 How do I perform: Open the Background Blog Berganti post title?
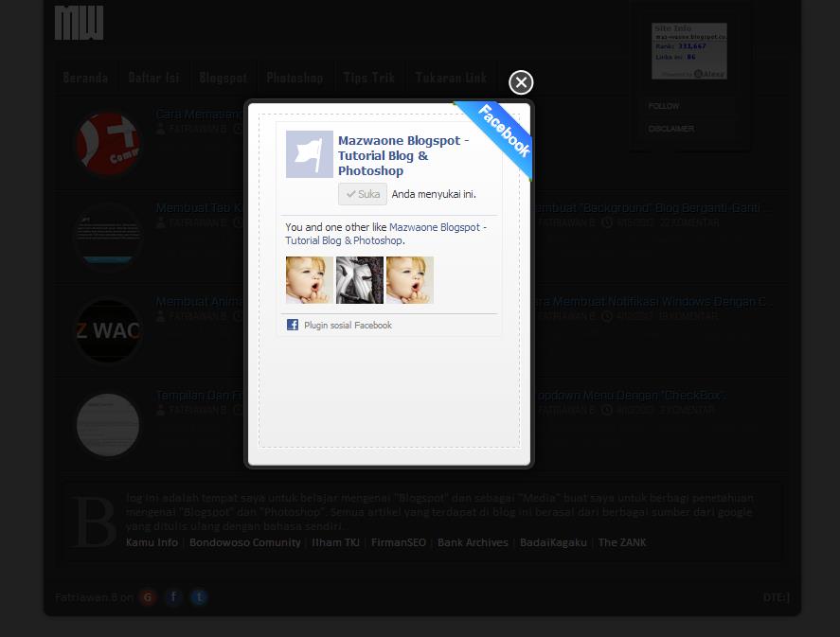[651, 207]
